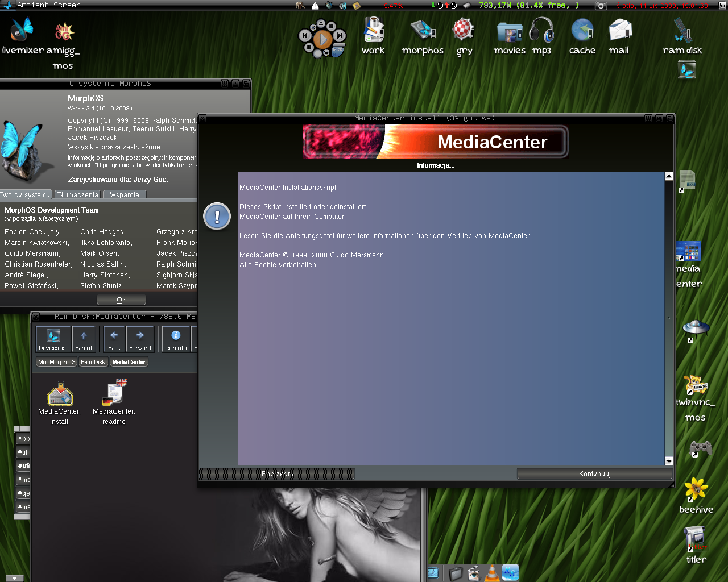Click the Forward toolbar button

[x=140, y=339]
